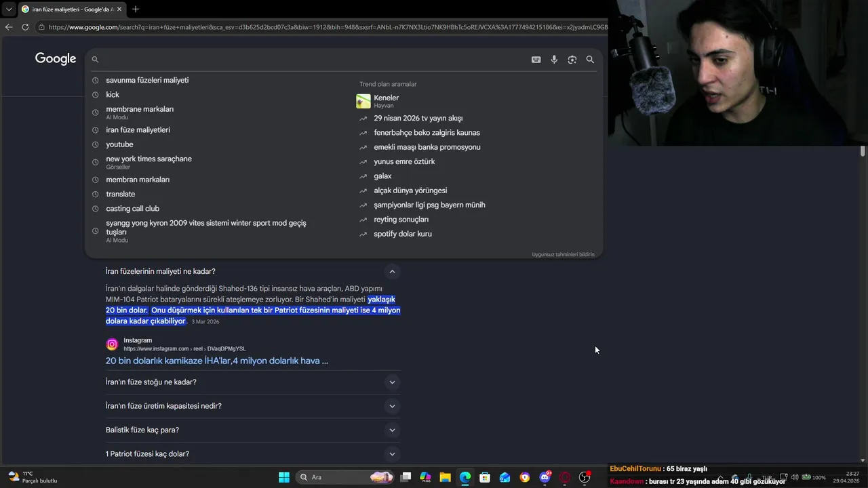The image size is (868, 488).
Task: Select the translate suggestion
Action: click(120, 194)
